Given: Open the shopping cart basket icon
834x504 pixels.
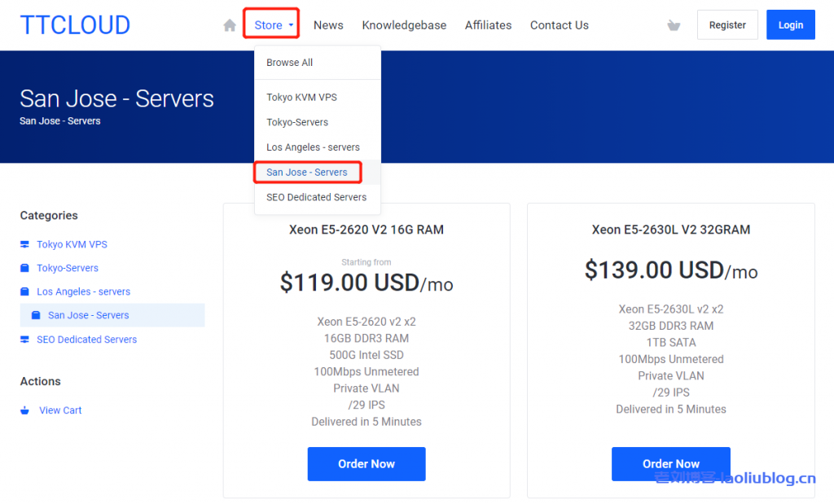Looking at the screenshot, I should (674, 25).
